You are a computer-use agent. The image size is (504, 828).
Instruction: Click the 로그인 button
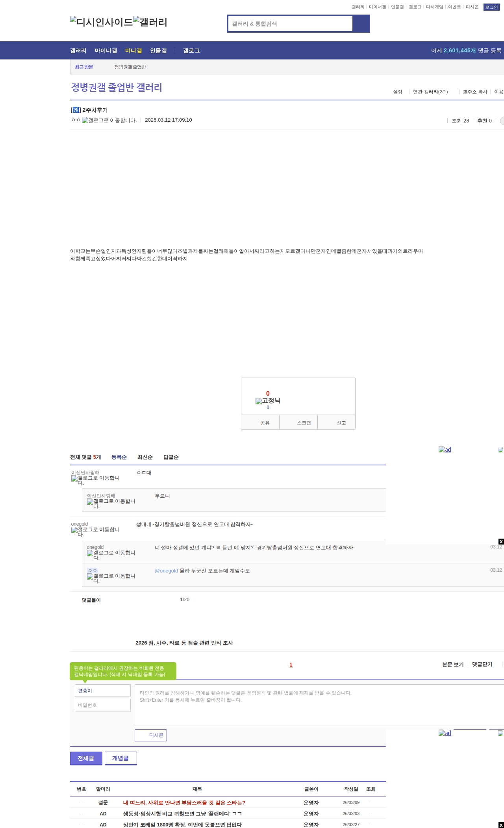[491, 7]
